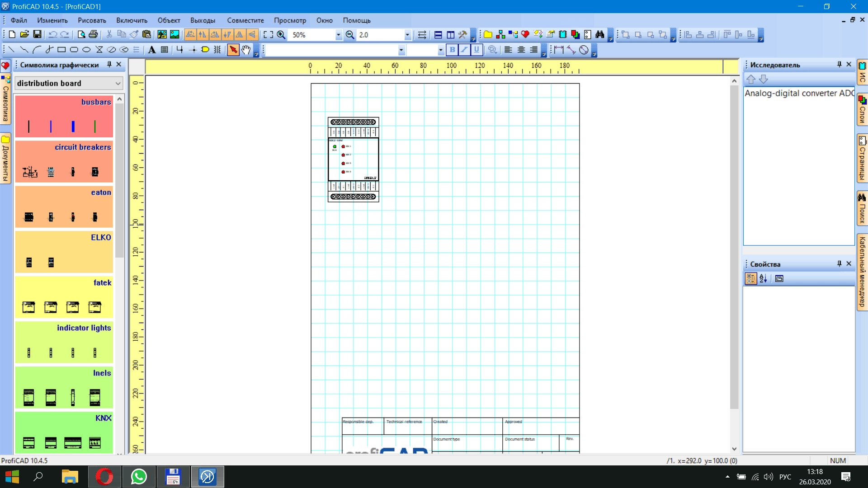Open Windows Start menu
The width and height of the screenshot is (868, 488).
pyautogui.click(x=12, y=477)
